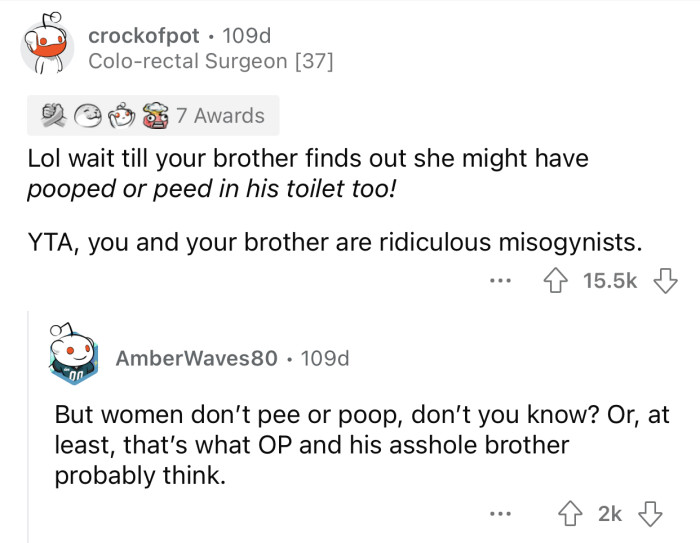The image size is (700, 543).
Task: Show the 7 Awards list
Action: tap(220, 116)
